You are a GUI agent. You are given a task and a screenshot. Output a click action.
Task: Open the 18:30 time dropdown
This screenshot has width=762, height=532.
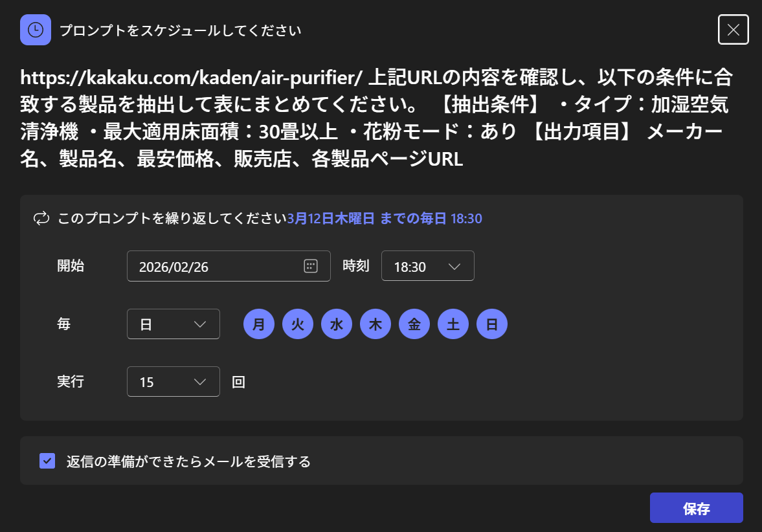427,266
